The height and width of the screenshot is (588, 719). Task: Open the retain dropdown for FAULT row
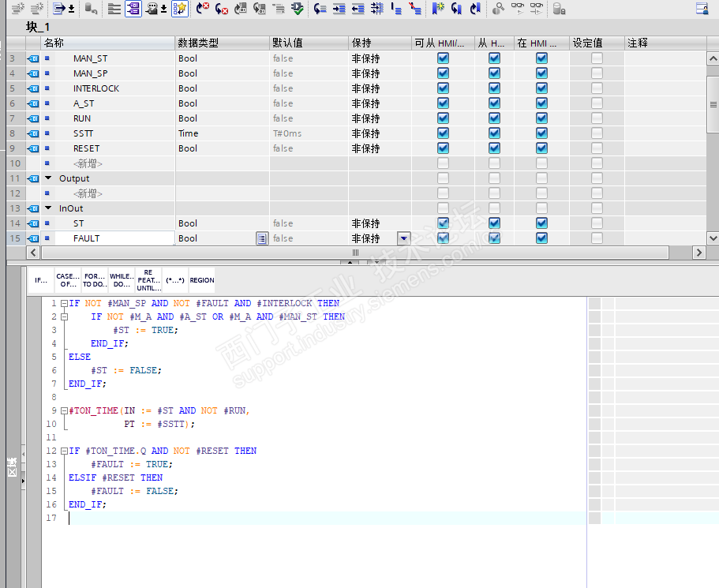coord(403,238)
